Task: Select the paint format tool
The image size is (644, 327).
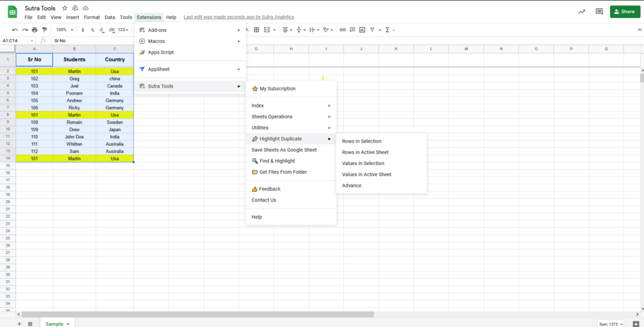Action: (44, 30)
